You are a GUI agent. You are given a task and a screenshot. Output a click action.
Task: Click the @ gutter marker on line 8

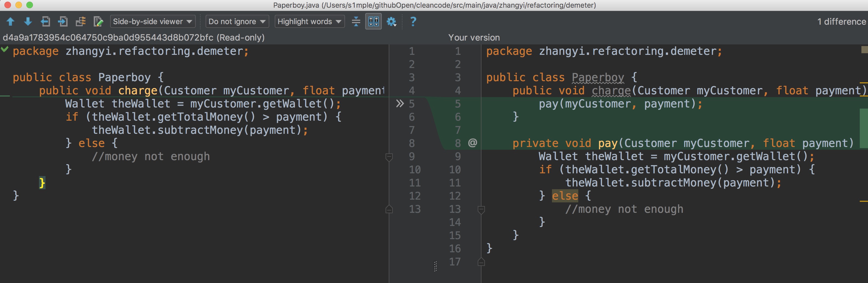[x=472, y=143]
